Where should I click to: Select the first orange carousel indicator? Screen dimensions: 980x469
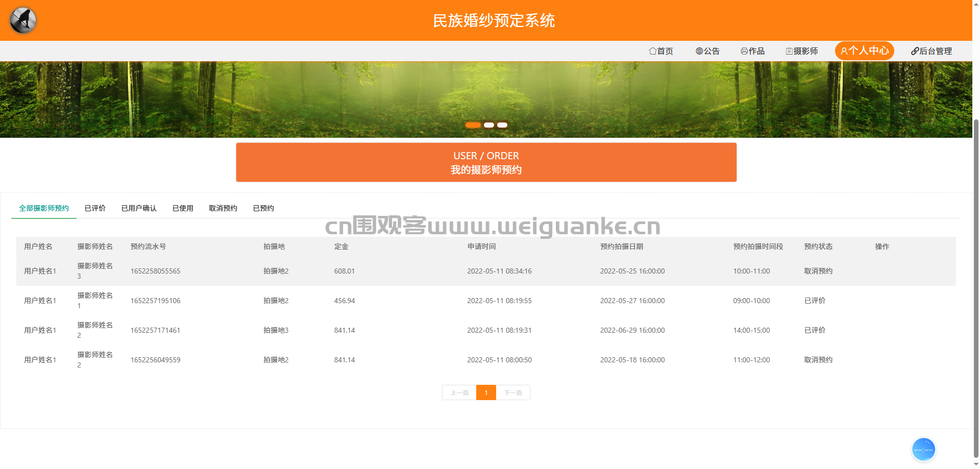(473, 125)
